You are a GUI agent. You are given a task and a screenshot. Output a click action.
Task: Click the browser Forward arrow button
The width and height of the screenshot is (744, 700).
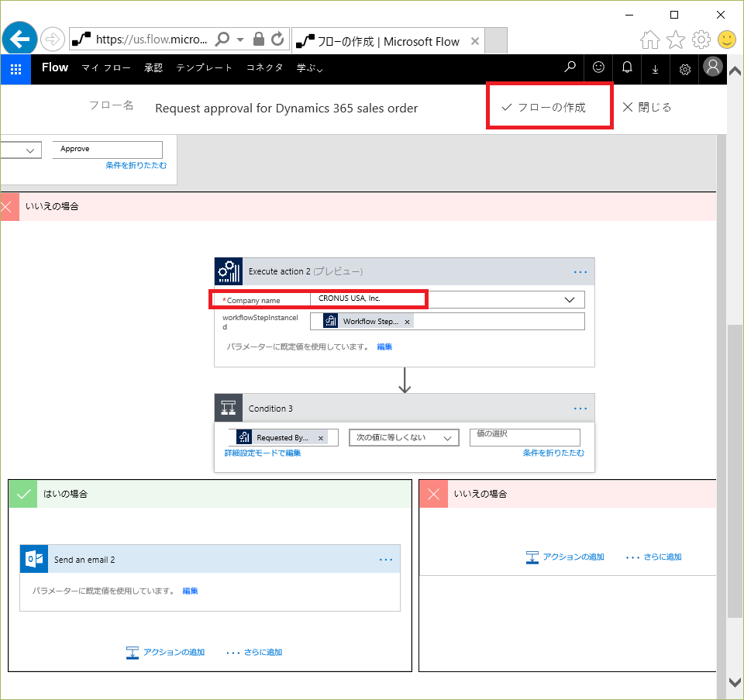52,40
